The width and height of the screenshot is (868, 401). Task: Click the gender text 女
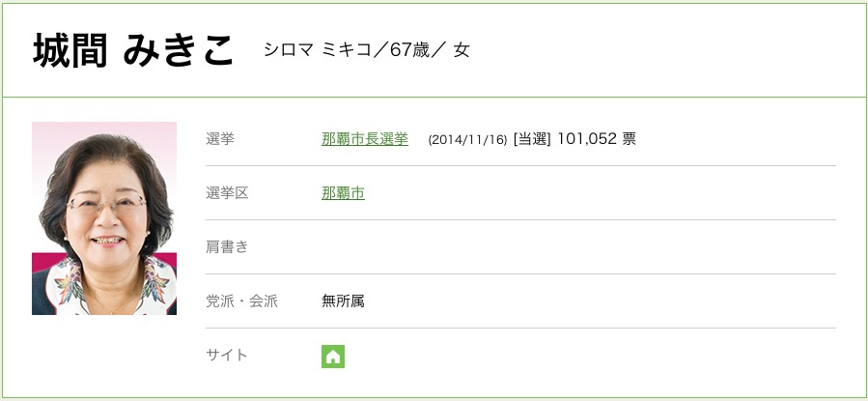pyautogui.click(x=462, y=50)
